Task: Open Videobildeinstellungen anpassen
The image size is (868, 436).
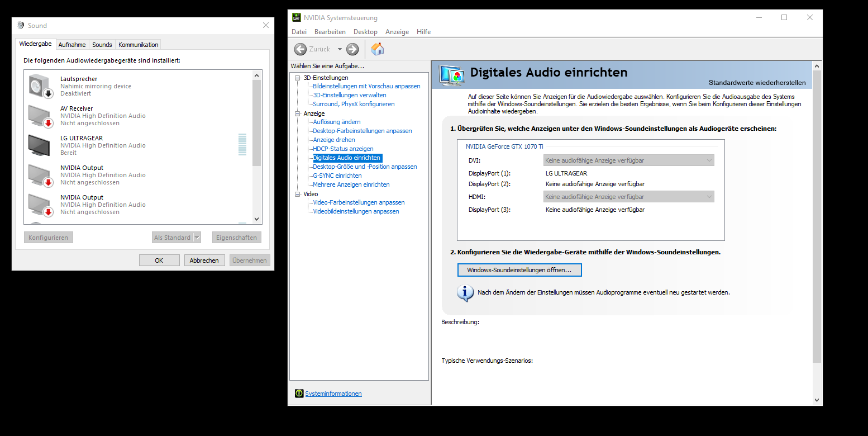Action: pyautogui.click(x=356, y=211)
